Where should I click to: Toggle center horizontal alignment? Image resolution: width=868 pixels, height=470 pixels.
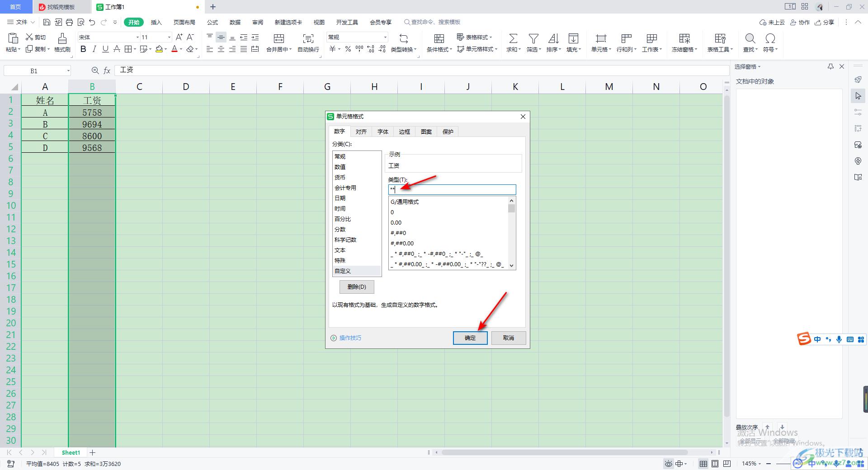221,49
